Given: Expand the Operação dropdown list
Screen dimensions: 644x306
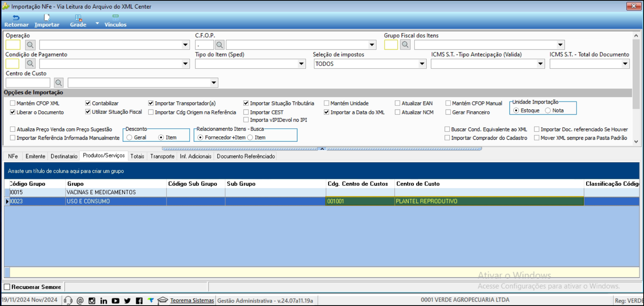Looking at the screenshot, I should coord(185,45).
